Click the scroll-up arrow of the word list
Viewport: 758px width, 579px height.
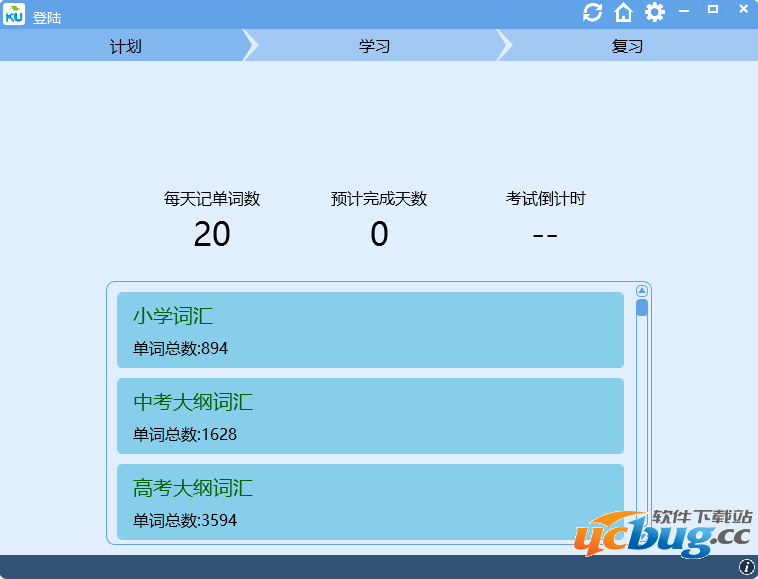point(642,291)
